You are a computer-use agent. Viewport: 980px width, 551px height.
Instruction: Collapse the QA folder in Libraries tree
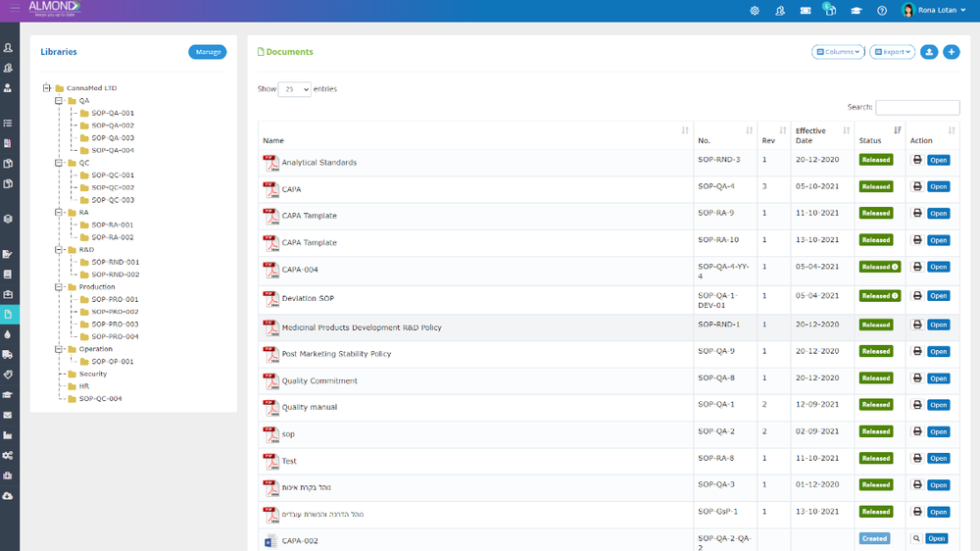pyautogui.click(x=59, y=100)
